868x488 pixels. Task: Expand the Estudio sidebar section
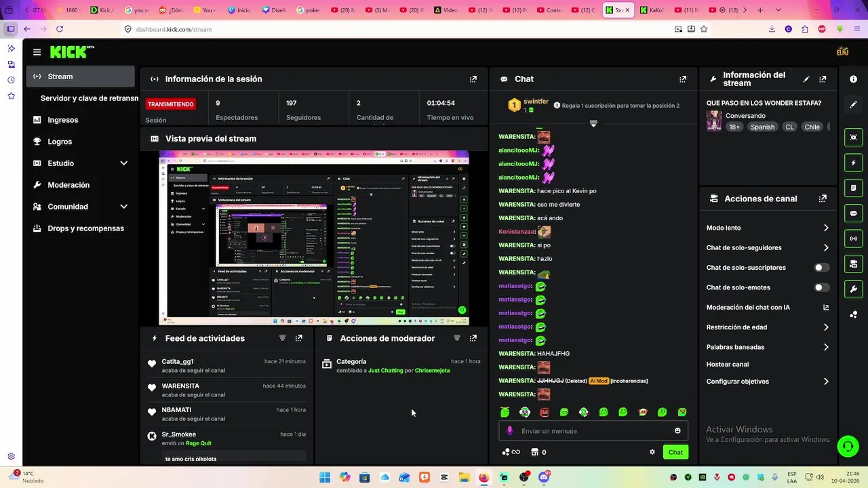[x=123, y=163]
